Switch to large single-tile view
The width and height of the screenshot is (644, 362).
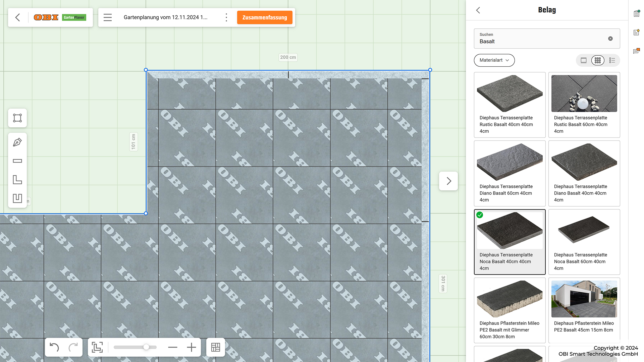(x=584, y=60)
